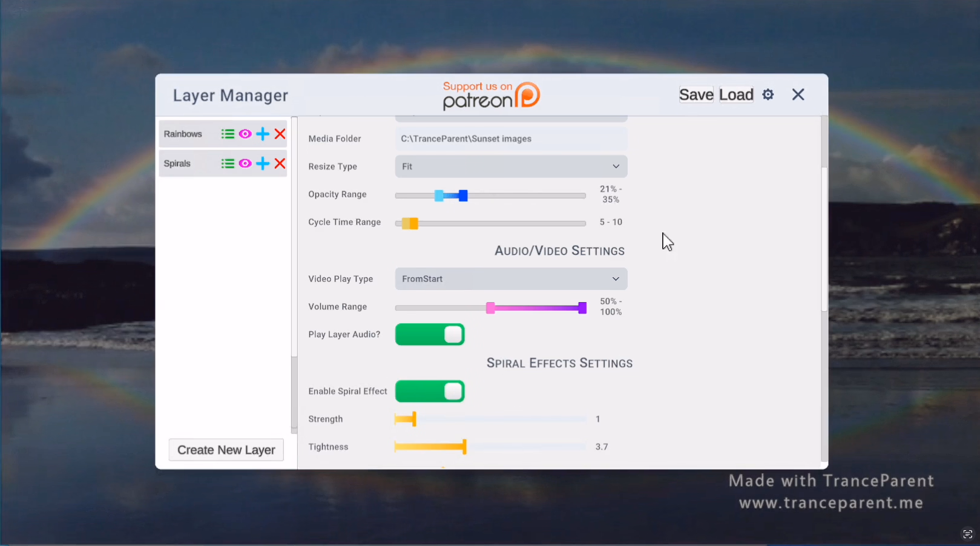The width and height of the screenshot is (980, 546).
Task: Open the gear settings icon
Action: pos(768,94)
